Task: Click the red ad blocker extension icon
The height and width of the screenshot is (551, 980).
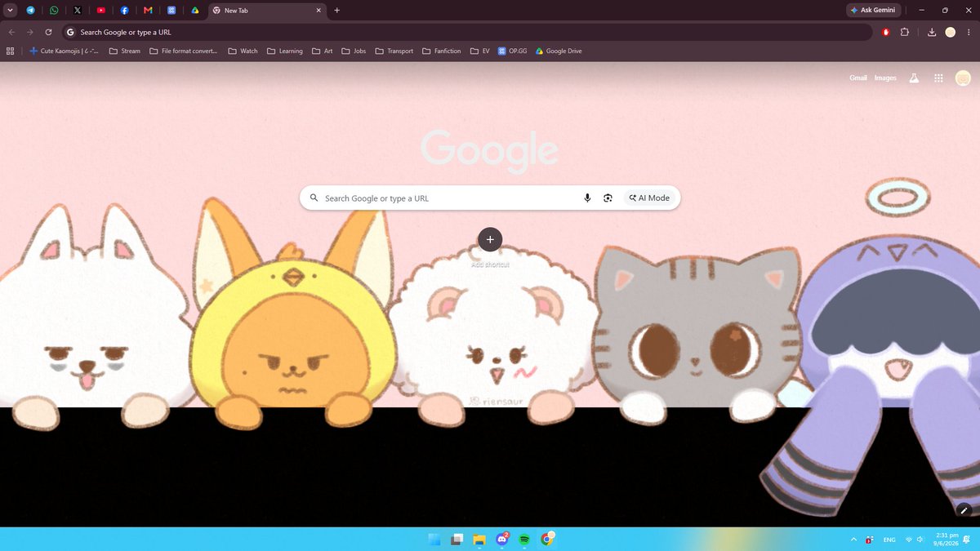Action: (886, 32)
